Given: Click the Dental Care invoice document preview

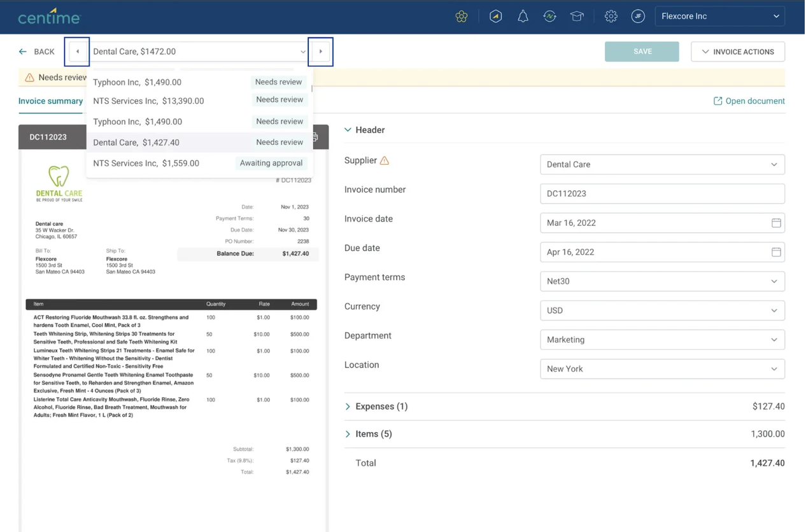Looking at the screenshot, I should [x=173, y=340].
